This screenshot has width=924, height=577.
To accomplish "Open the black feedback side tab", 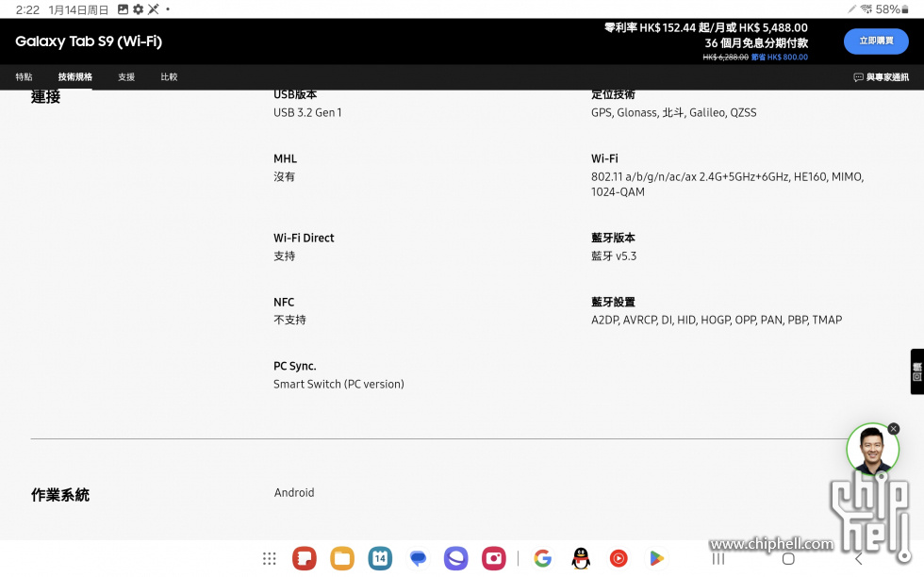I will click(x=916, y=371).
